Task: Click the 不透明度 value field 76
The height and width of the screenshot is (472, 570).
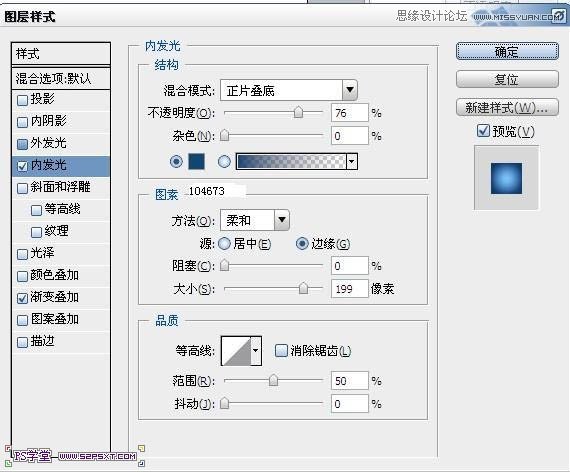Action: tap(350, 113)
